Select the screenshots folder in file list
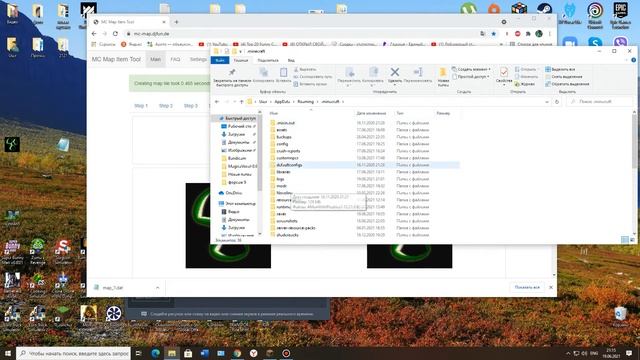The width and height of the screenshot is (640, 360). (x=287, y=221)
